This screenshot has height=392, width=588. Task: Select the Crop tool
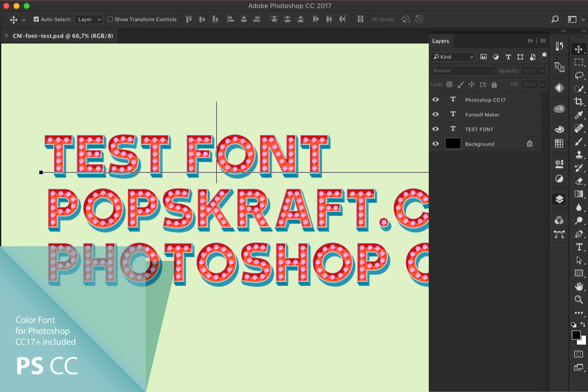pos(579,102)
